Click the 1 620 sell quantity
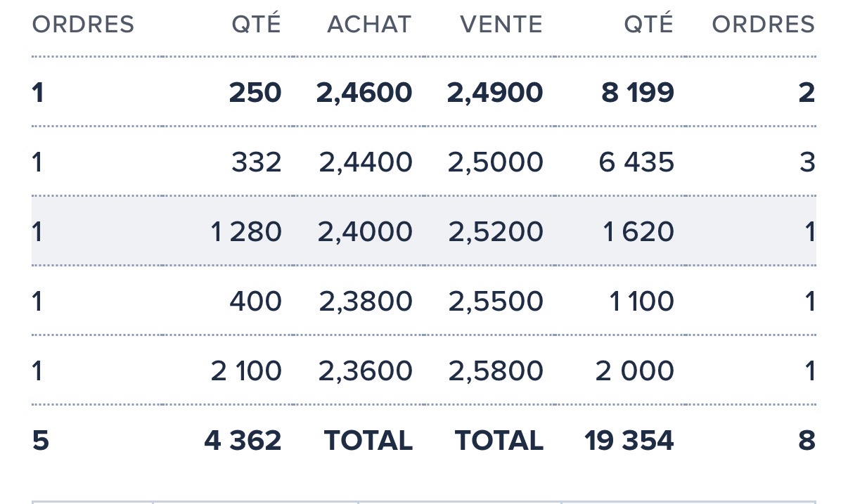 pyautogui.click(x=639, y=232)
